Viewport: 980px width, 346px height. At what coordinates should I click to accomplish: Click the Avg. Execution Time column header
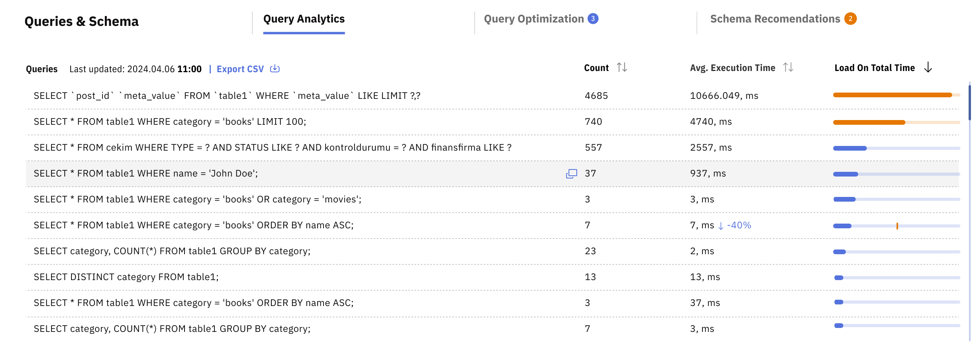(x=733, y=68)
